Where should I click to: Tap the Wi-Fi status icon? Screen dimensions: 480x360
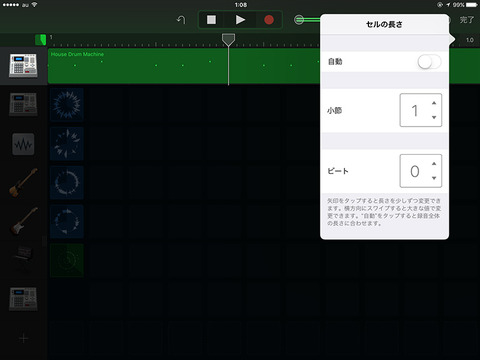(x=34, y=5)
